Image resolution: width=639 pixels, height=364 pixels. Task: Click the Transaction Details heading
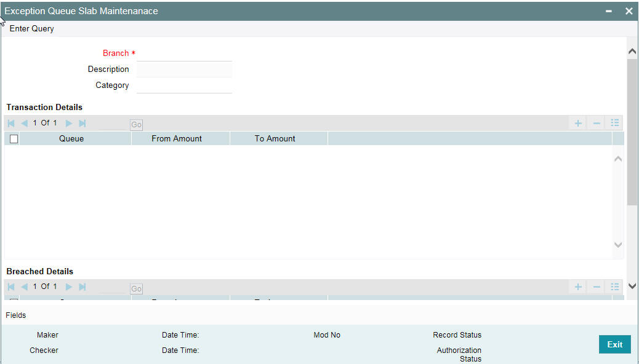[x=44, y=107]
